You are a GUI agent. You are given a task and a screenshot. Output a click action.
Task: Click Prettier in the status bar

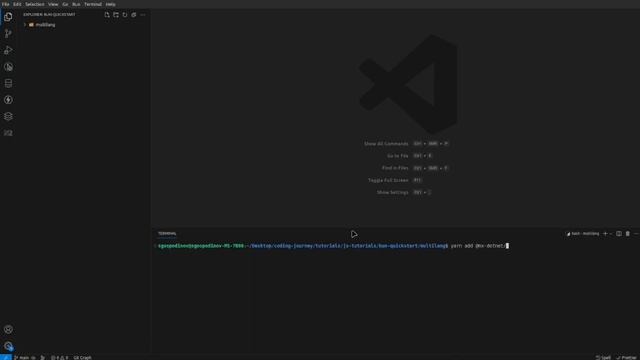[x=627, y=358]
